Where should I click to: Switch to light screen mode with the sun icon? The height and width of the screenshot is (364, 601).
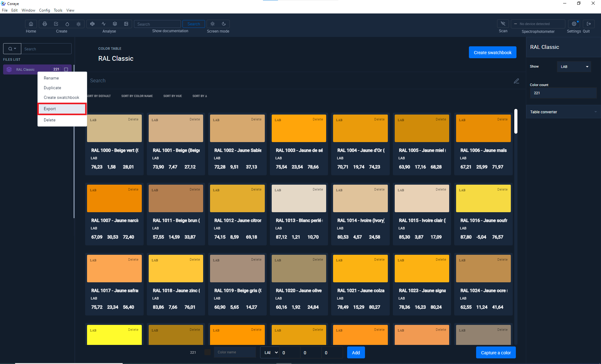(x=213, y=24)
